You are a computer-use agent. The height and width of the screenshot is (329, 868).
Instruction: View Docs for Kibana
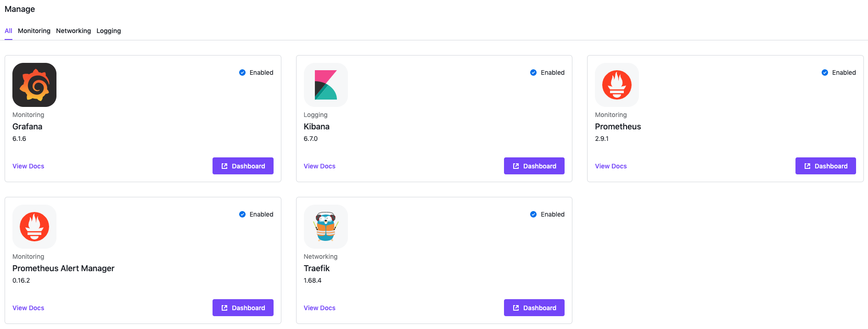pos(319,166)
